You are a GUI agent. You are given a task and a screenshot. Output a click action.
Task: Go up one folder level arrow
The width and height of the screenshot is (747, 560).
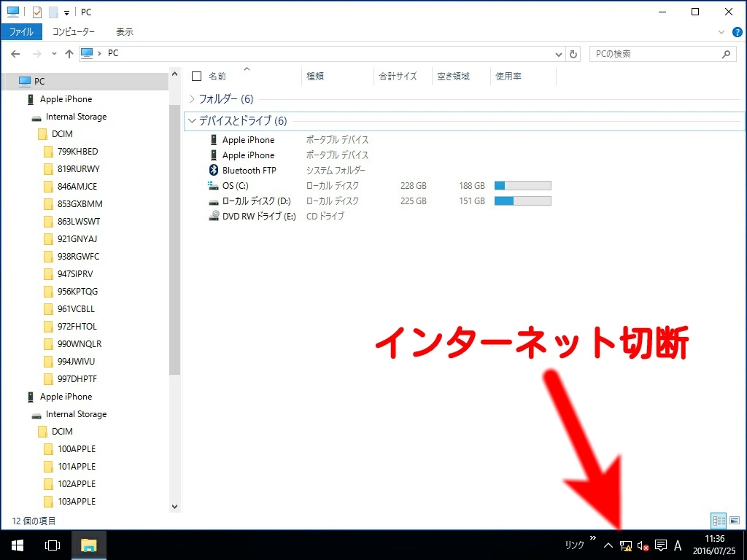click(69, 54)
